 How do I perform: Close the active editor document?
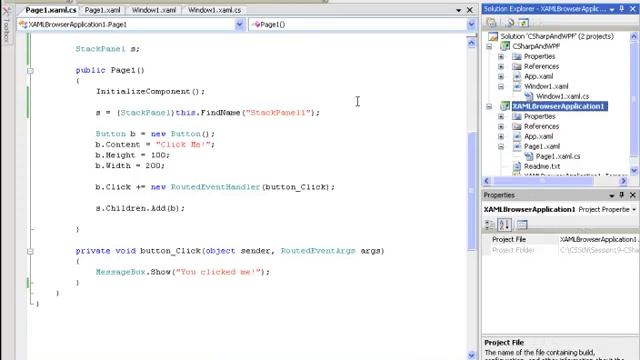coord(470,10)
